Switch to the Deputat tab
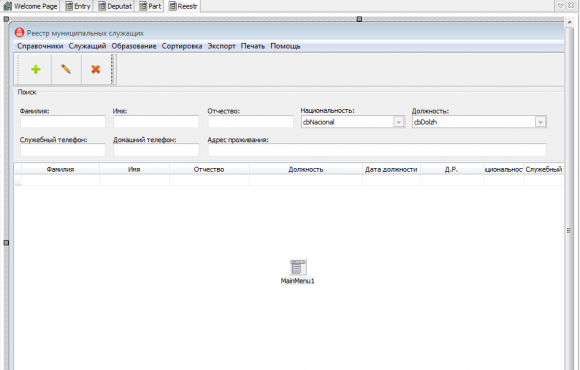The image size is (580, 370). (115, 6)
